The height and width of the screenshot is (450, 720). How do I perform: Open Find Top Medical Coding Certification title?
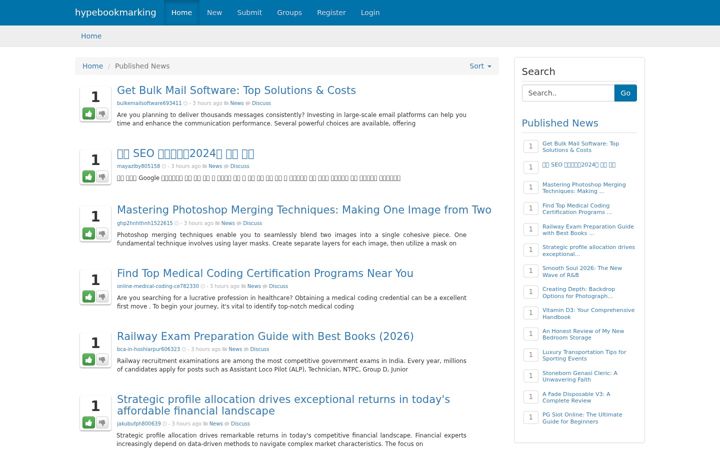[x=265, y=273]
